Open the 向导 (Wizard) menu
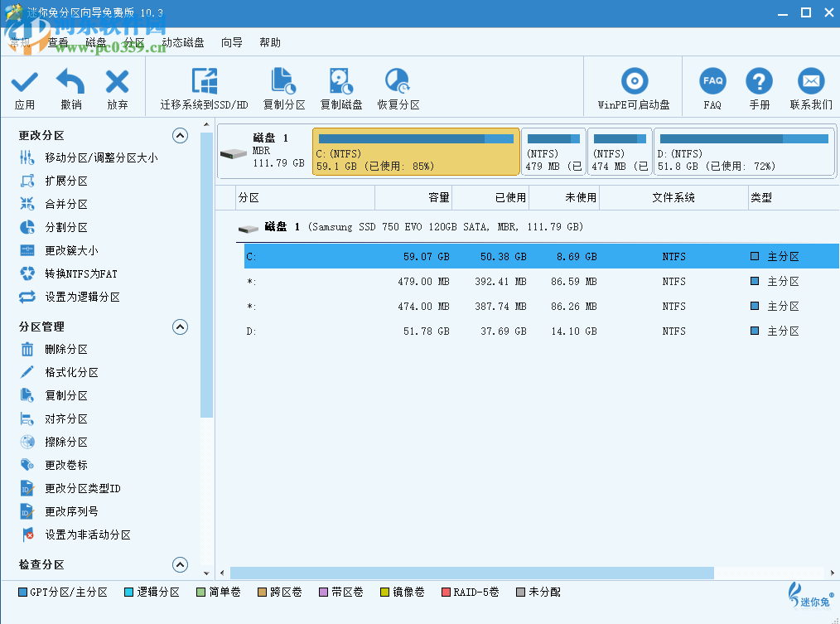The height and width of the screenshot is (624, 840). pos(232,42)
